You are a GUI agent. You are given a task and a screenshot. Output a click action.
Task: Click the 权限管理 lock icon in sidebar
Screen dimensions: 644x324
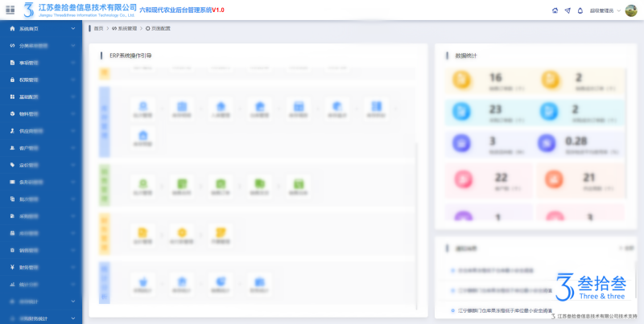pos(11,80)
